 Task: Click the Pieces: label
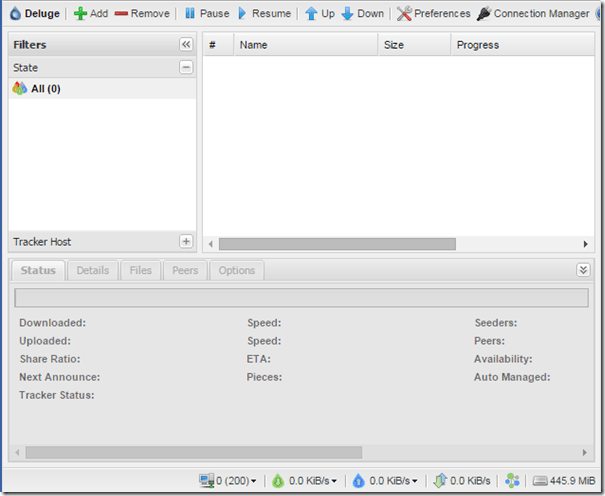tap(264, 377)
